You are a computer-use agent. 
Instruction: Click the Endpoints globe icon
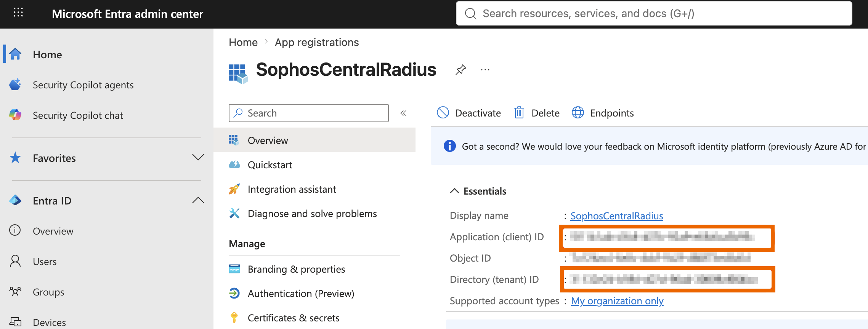578,112
